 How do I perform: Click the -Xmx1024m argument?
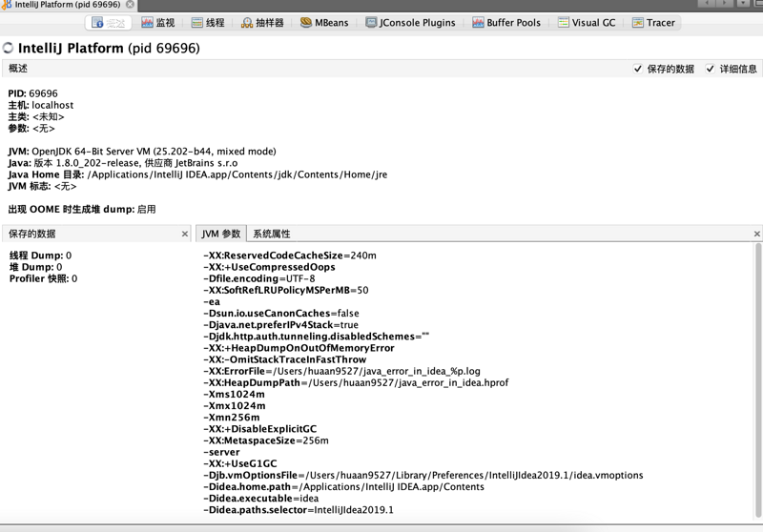(x=235, y=405)
